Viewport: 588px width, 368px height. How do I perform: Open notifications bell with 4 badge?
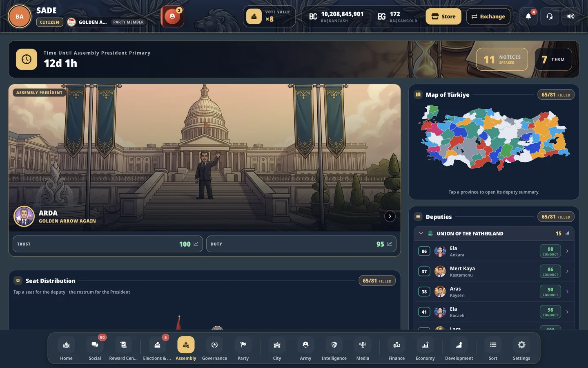[x=528, y=16]
